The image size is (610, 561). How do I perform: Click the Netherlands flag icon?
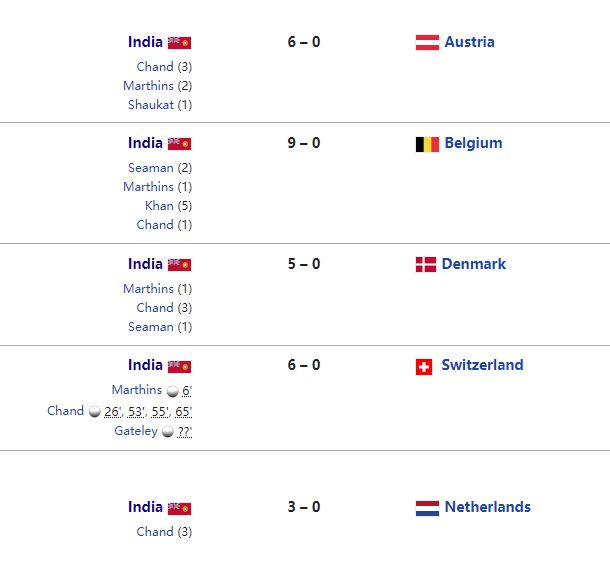427,508
